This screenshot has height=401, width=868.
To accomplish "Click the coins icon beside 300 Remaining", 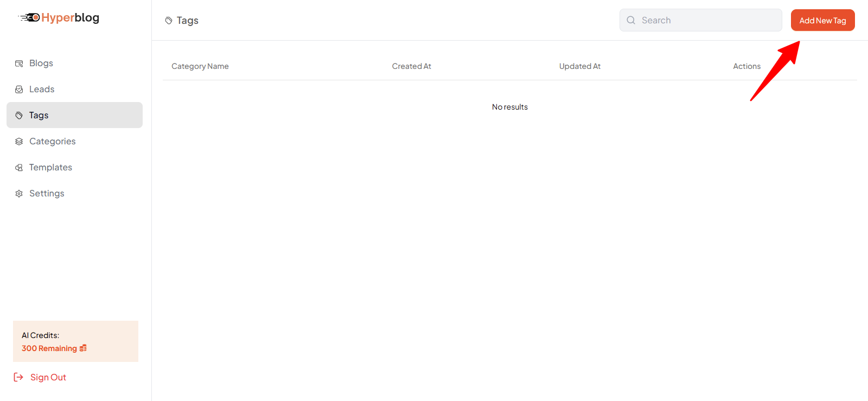I will pos(83,348).
